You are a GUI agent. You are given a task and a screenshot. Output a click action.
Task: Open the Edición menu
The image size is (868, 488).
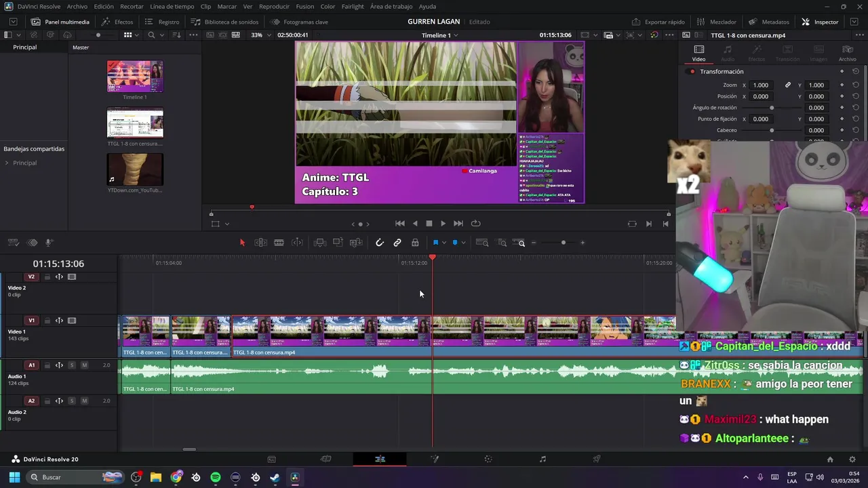[104, 6]
